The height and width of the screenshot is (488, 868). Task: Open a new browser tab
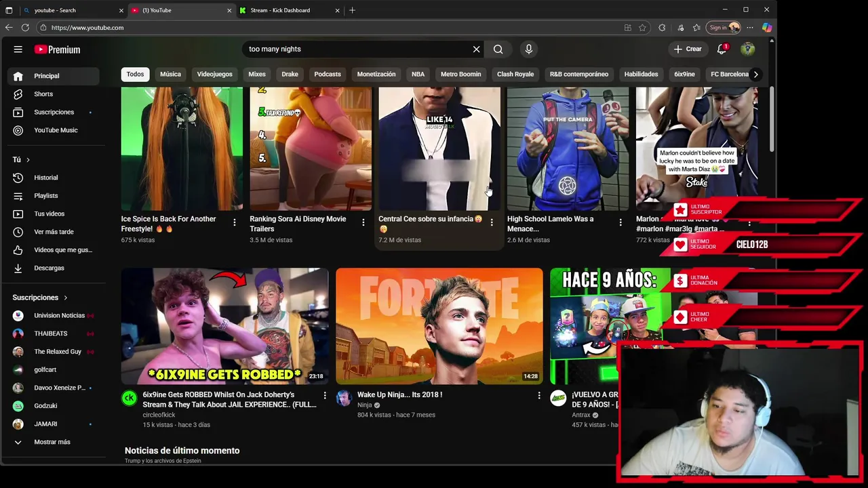pyautogui.click(x=352, y=10)
